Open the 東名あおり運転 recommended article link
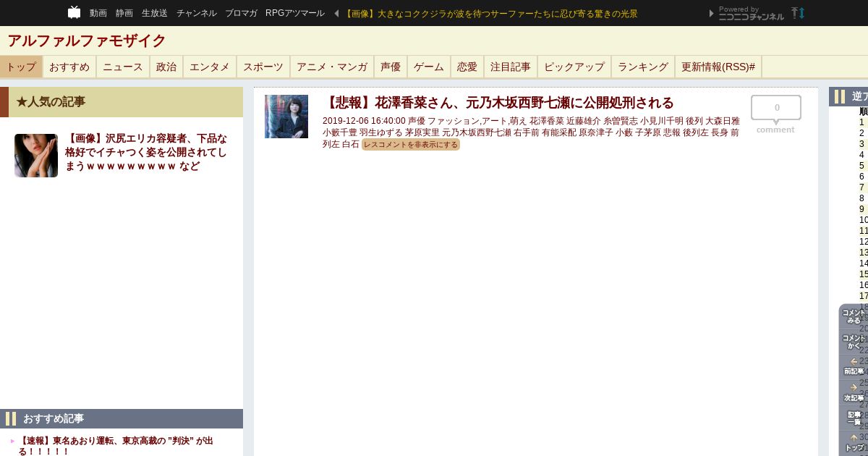Screen dimensions: 868x456 116,445
